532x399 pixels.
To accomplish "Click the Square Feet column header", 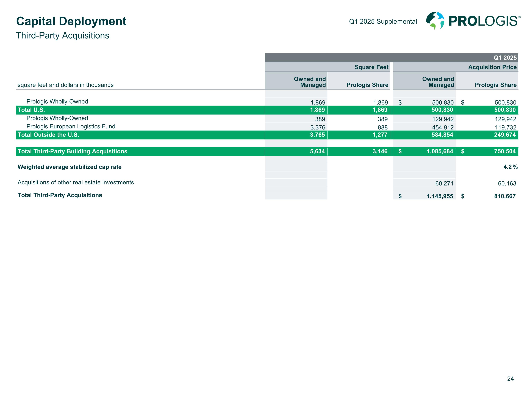I will click(371, 67).
